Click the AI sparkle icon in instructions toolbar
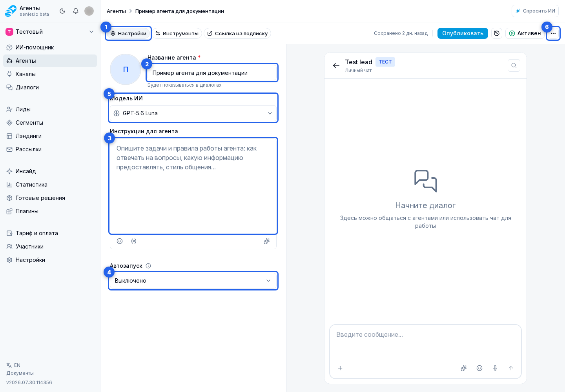This screenshot has width=565, height=392. click(267, 241)
